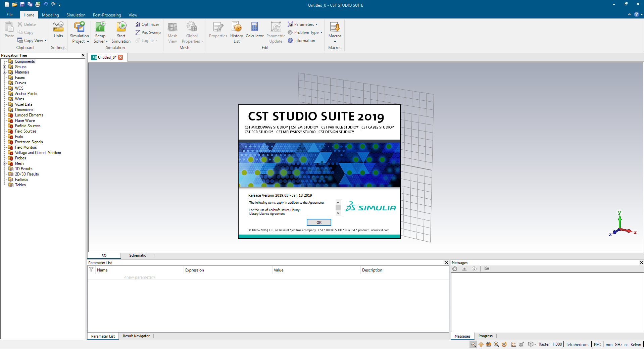
Task: Open the Parameters dropdown in ribbon
Action: tap(303, 24)
